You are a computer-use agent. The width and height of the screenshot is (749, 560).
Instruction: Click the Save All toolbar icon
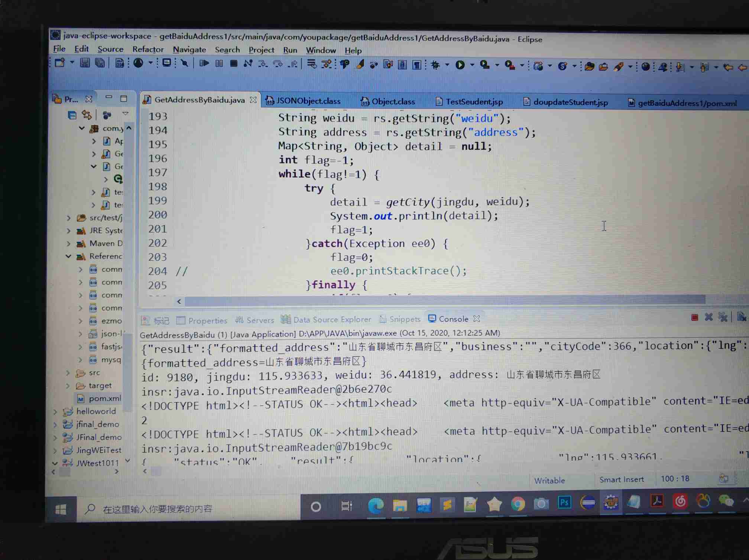(100, 63)
